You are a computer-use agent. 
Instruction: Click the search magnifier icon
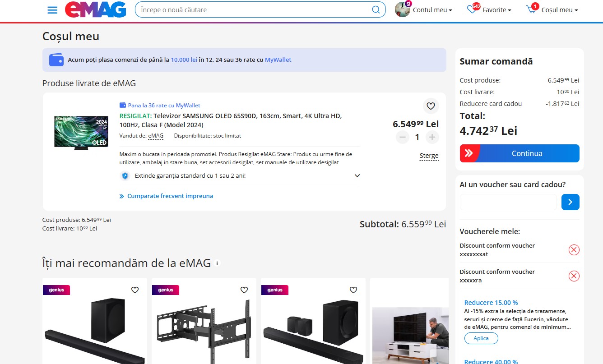pos(376,10)
